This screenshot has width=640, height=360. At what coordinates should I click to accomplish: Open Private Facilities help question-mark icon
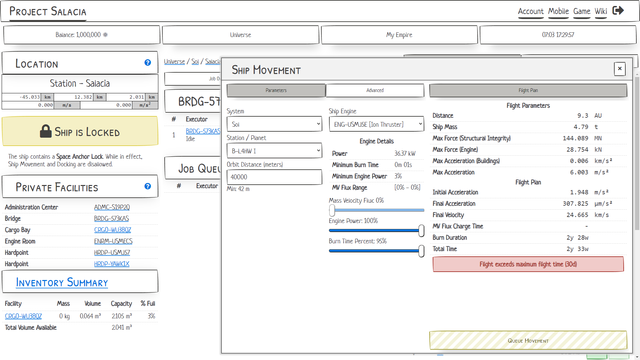[x=148, y=186]
